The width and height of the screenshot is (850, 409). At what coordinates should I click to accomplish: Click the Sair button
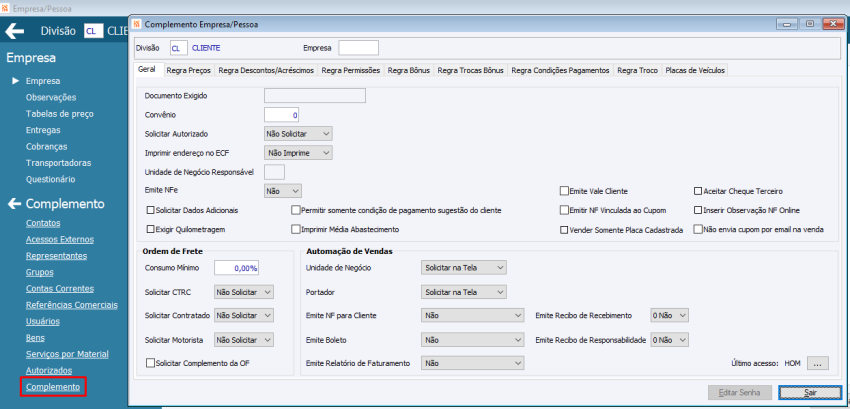(x=809, y=394)
